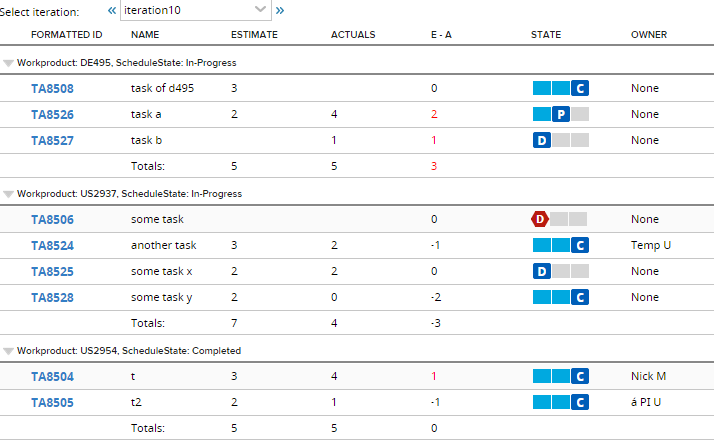Sort by ESTIMATE column header

(254, 35)
